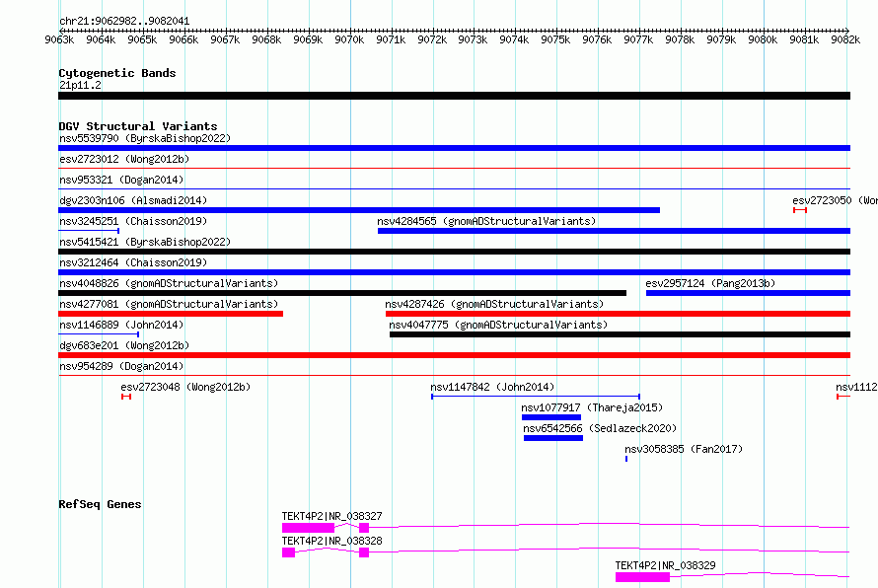This screenshot has height=588, width=878.
Task: Click the 9077k tick on the coordinate ruler
Action: tap(638, 39)
